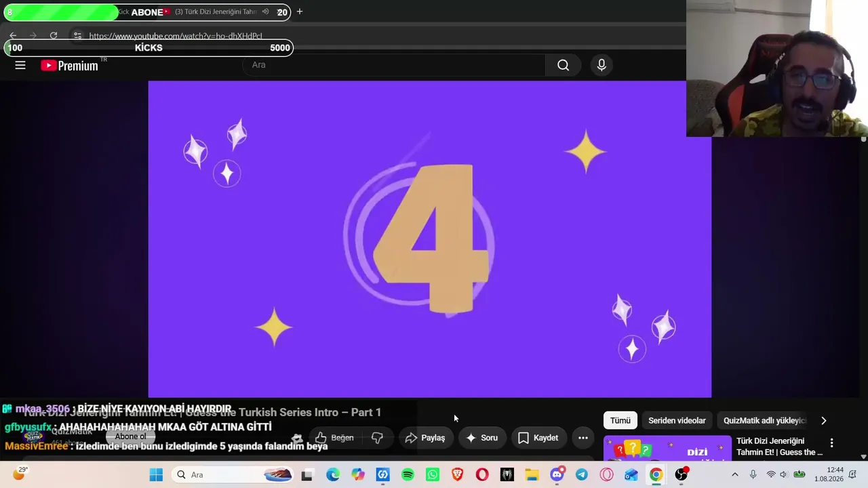Open the YouTube hamburger guide menu
Viewport: 868px width, 488px height.
pos(20,65)
